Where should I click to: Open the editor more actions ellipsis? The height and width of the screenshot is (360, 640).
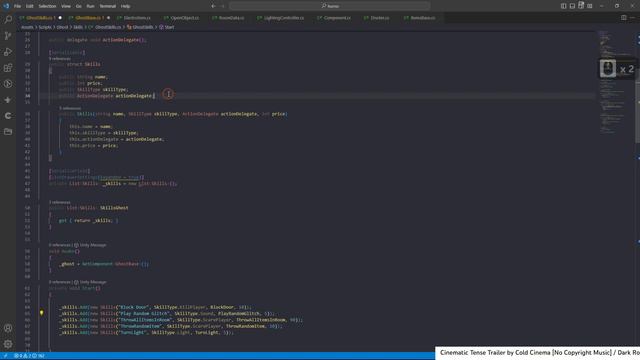tap(633, 18)
